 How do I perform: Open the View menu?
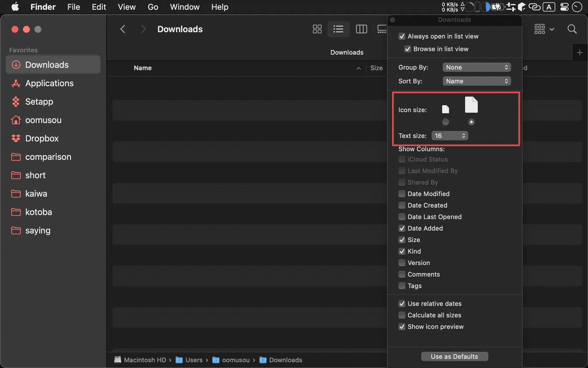pyautogui.click(x=127, y=7)
